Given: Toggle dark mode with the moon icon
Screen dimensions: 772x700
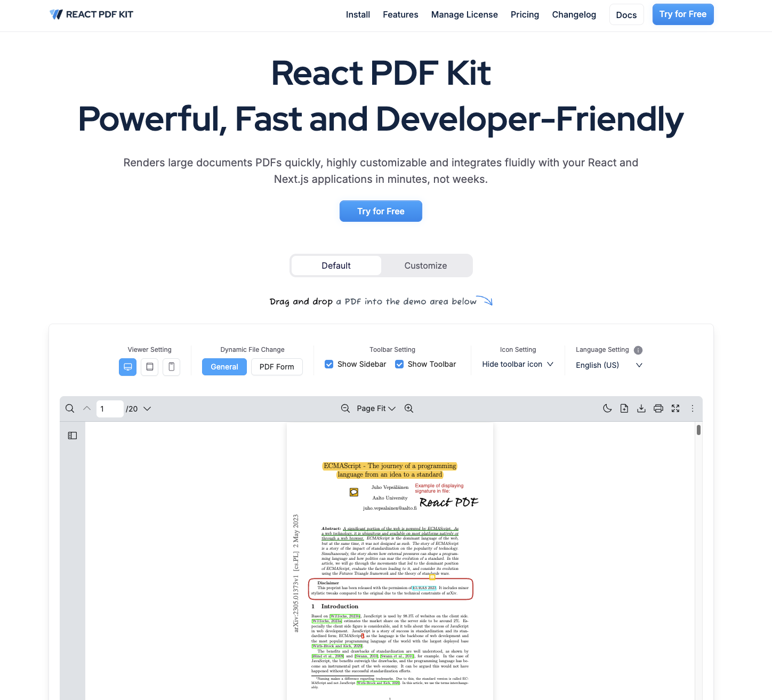Looking at the screenshot, I should pos(607,408).
